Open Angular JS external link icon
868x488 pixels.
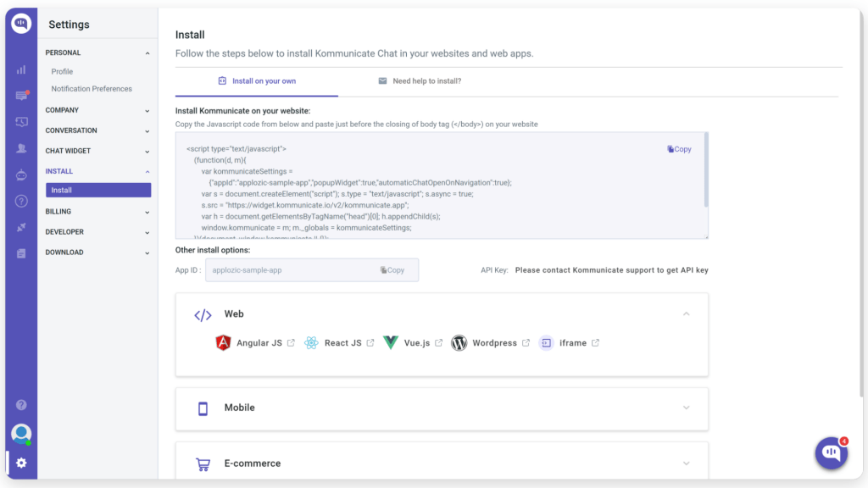[292, 343]
